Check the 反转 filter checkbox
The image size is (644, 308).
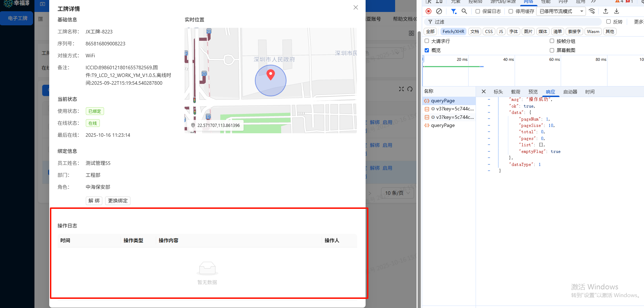pos(608,21)
